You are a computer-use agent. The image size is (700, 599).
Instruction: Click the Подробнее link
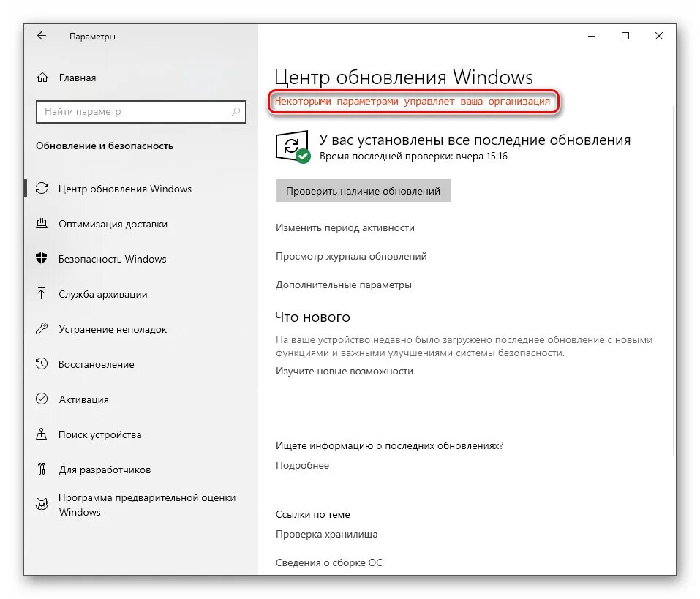click(x=302, y=466)
